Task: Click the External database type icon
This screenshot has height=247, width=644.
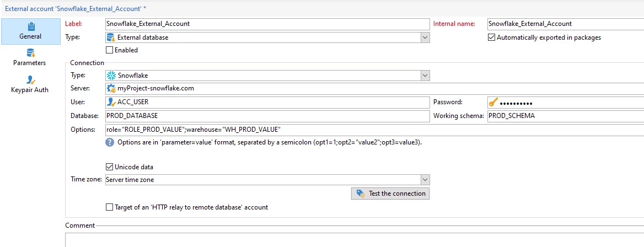Action: coord(110,37)
